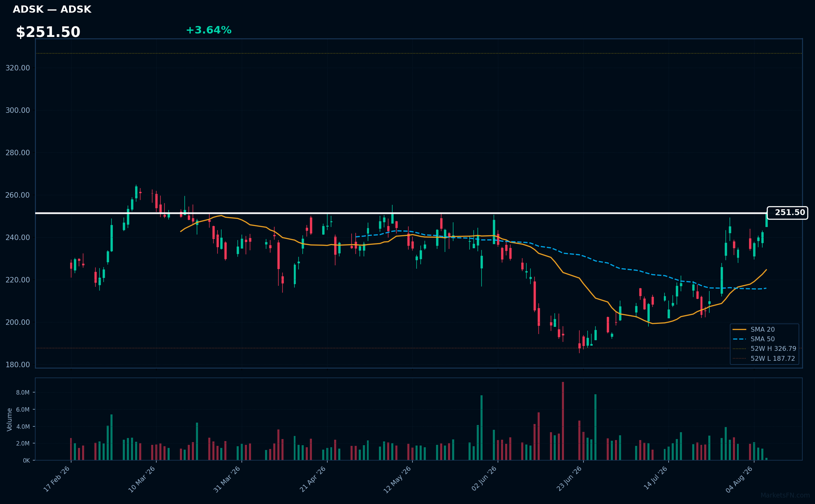Click the 23 Jun '26 date label
The width and height of the screenshot is (815, 504).
coord(569,479)
